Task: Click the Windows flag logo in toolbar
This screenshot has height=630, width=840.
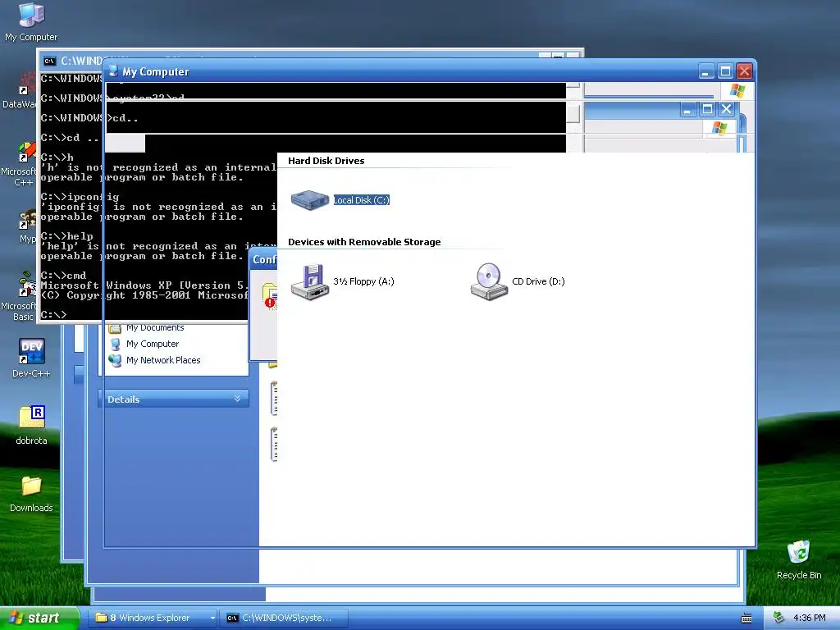Action: click(737, 90)
